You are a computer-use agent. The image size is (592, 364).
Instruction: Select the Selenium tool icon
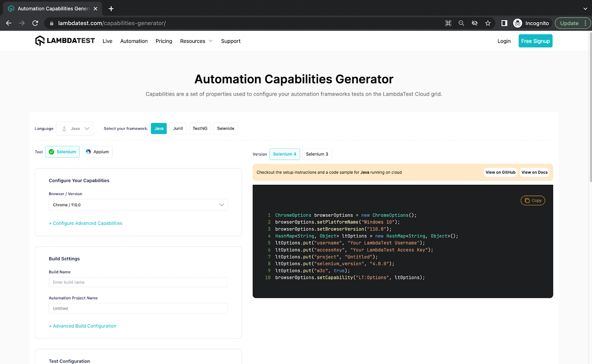click(51, 152)
